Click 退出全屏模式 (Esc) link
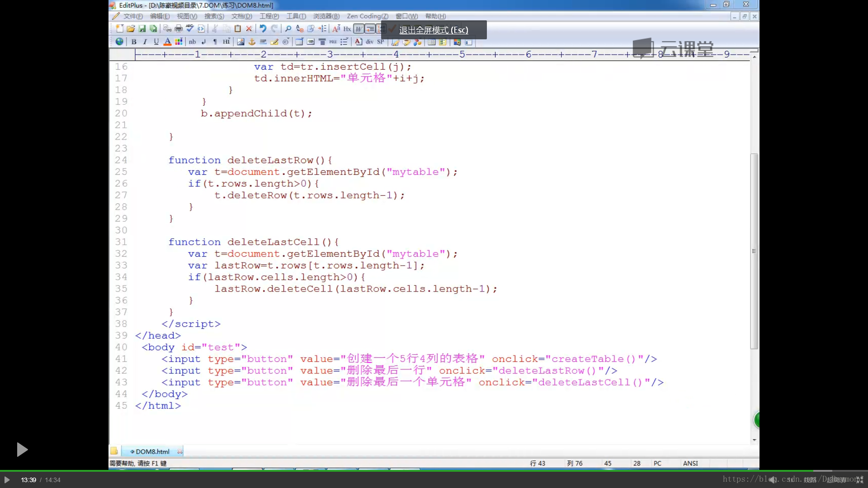 [434, 30]
